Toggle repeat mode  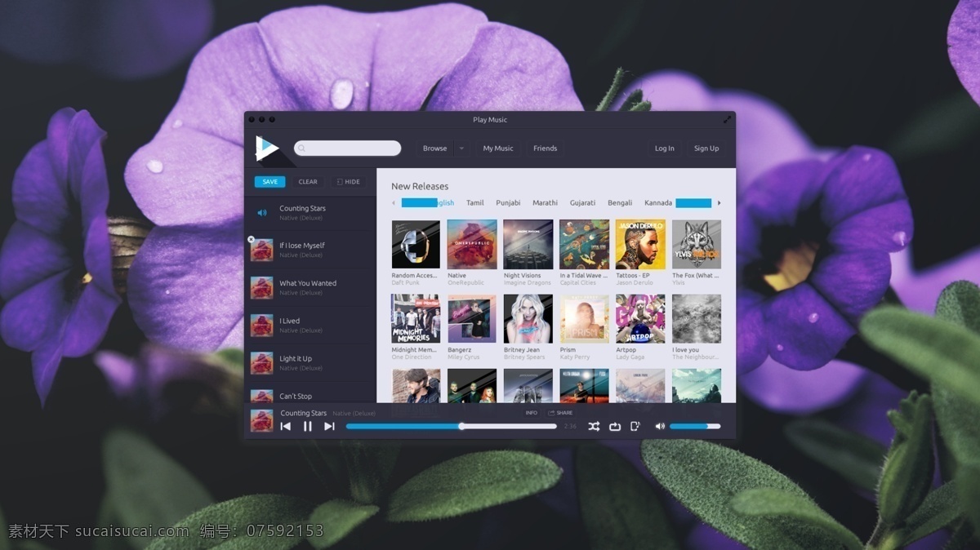point(615,426)
